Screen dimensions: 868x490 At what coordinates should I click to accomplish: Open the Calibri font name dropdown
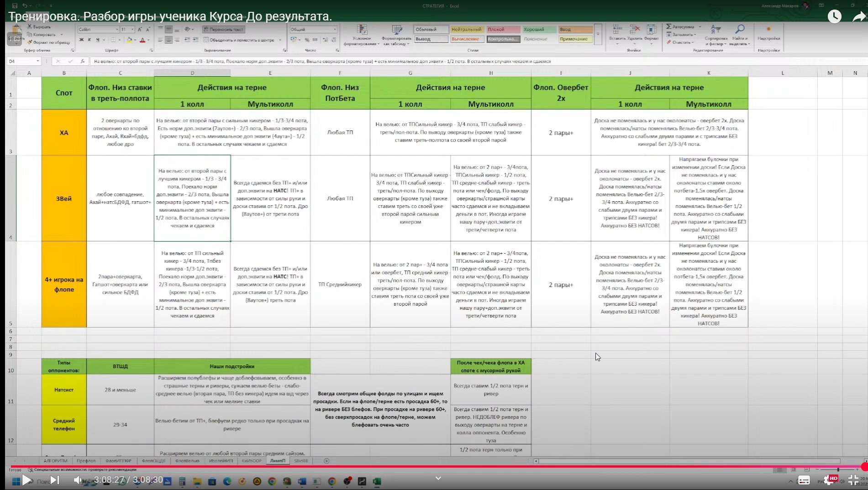117,29
